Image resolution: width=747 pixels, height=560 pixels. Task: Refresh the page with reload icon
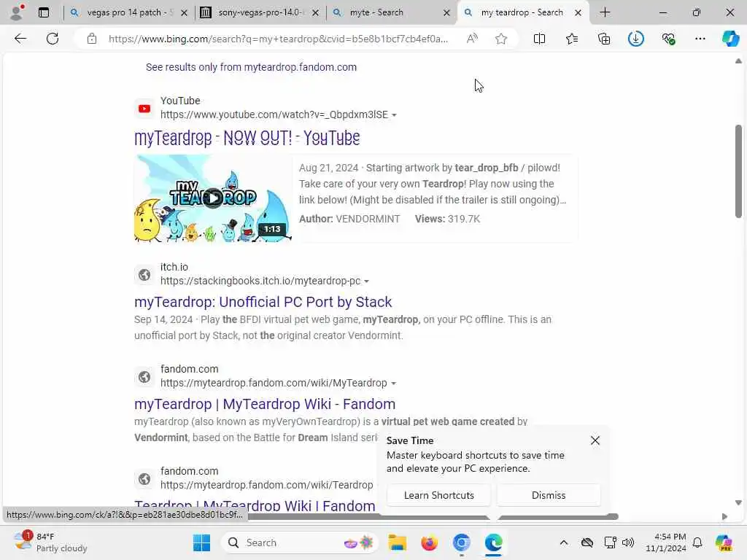pos(53,39)
